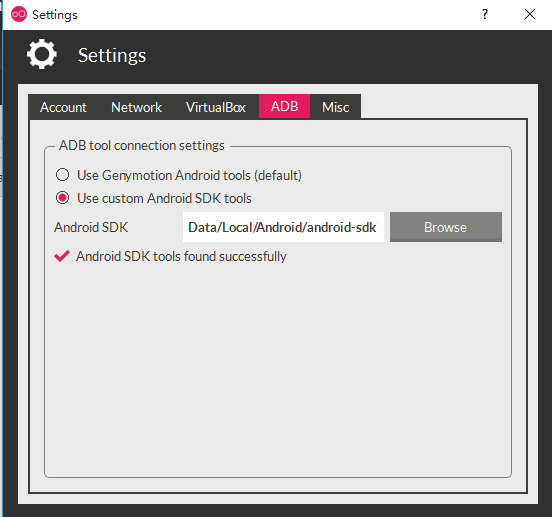Click the Browse button
The image size is (552, 517).
[446, 227]
